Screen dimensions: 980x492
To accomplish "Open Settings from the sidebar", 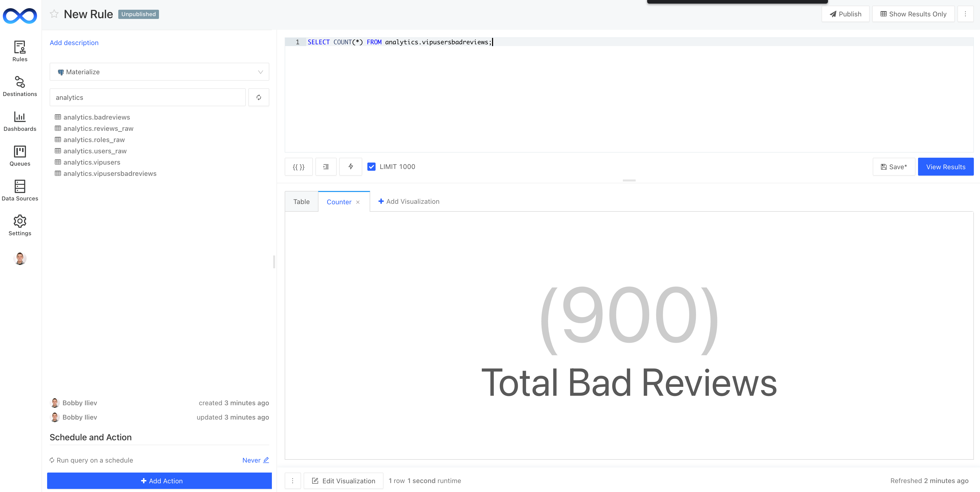I will pyautogui.click(x=20, y=225).
